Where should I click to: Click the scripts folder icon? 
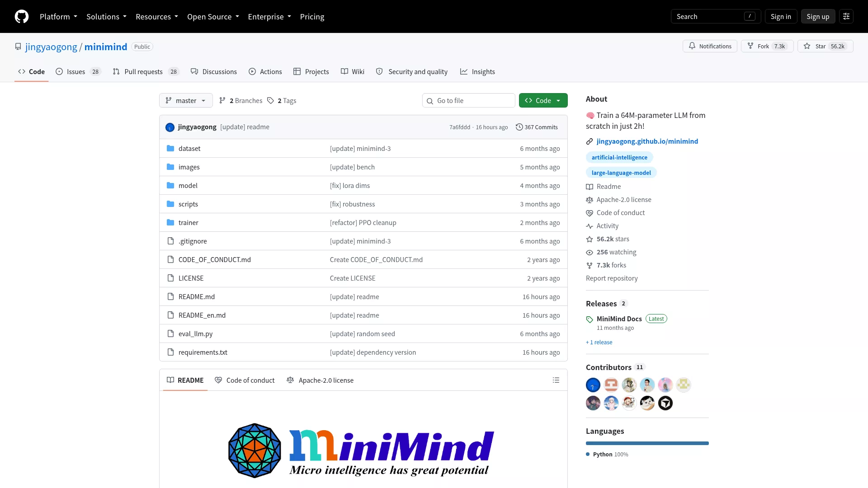click(170, 204)
